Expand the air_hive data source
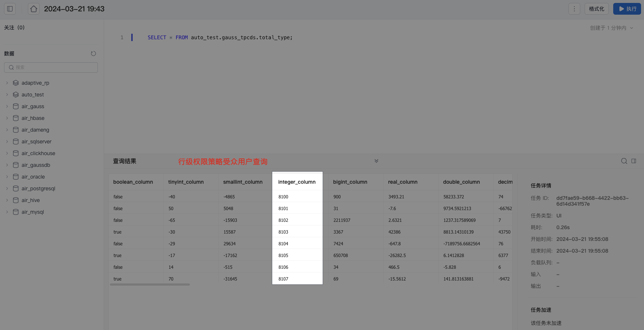The width and height of the screenshot is (644, 330). pos(7,200)
